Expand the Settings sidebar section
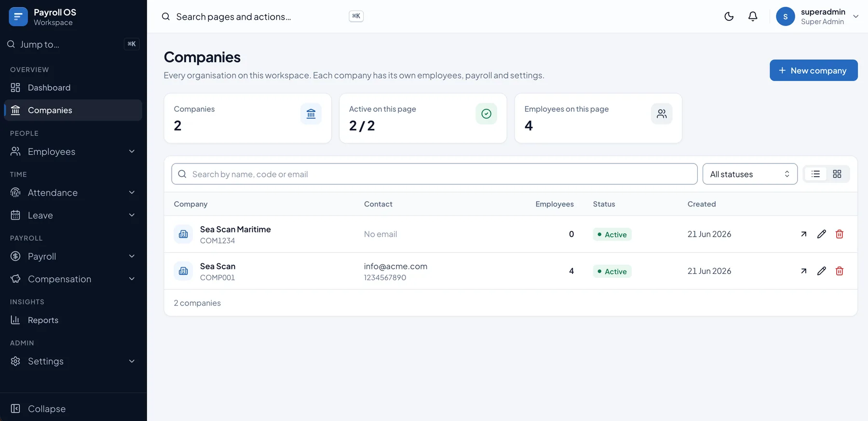This screenshot has height=421, width=868. point(73,361)
